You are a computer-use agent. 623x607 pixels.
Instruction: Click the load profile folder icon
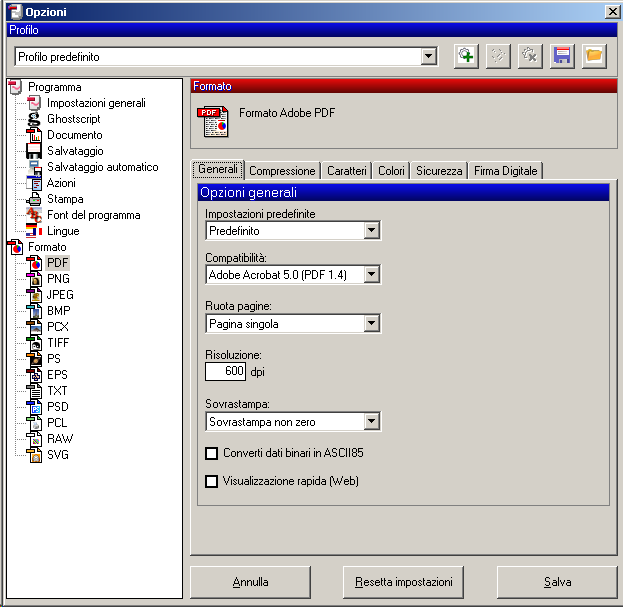point(594,56)
